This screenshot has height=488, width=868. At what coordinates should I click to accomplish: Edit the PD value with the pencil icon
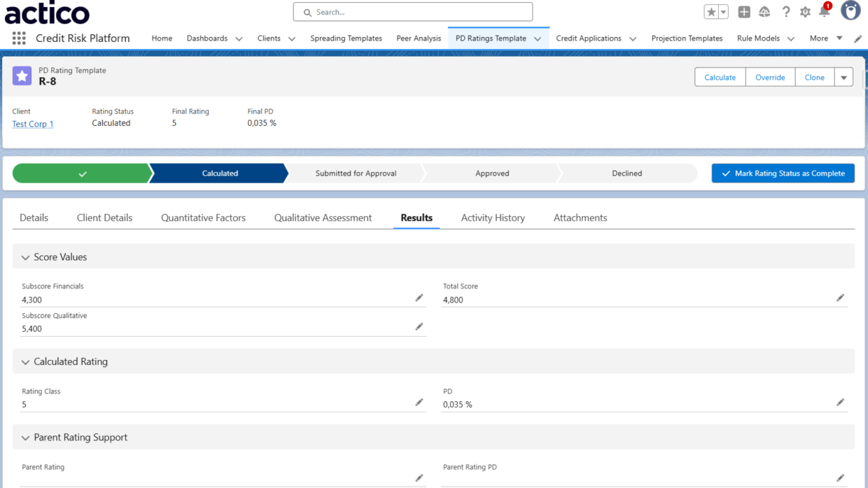(840, 402)
